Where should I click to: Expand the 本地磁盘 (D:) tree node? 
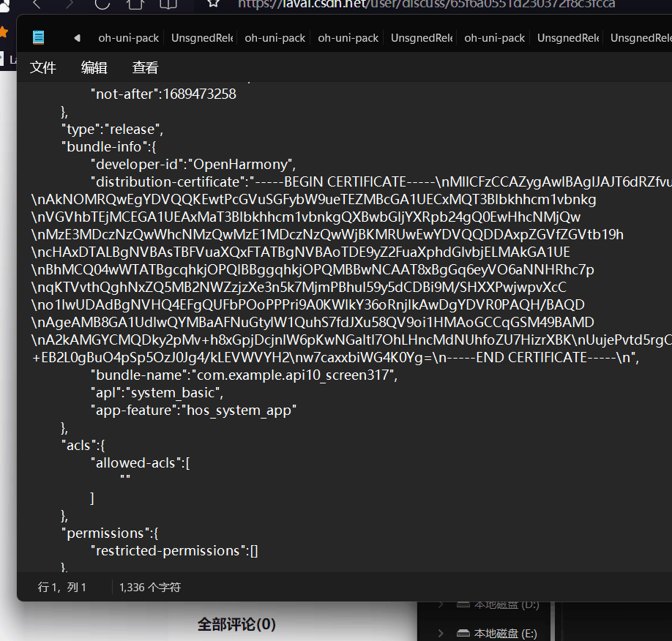point(441,604)
